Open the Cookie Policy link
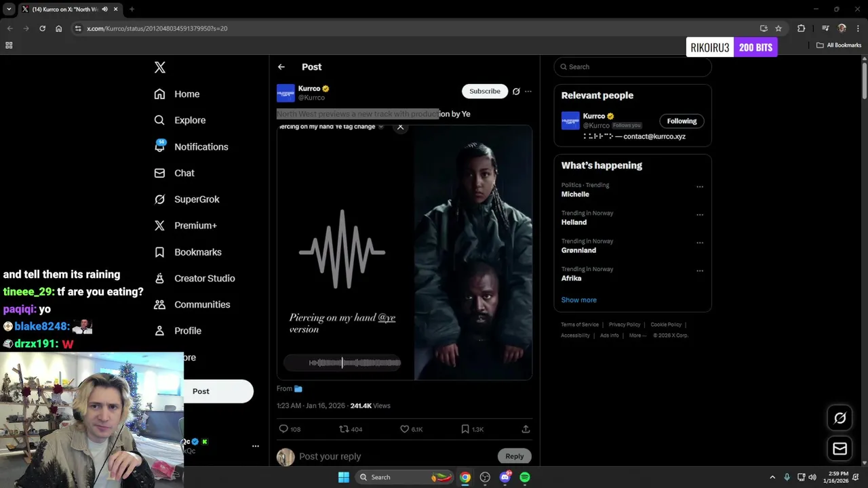The image size is (868, 488). 666,325
